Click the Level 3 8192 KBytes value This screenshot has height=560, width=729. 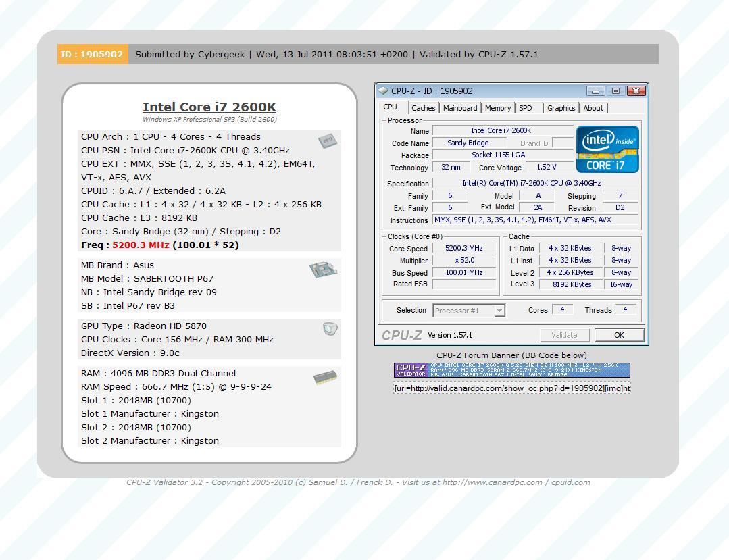point(572,284)
